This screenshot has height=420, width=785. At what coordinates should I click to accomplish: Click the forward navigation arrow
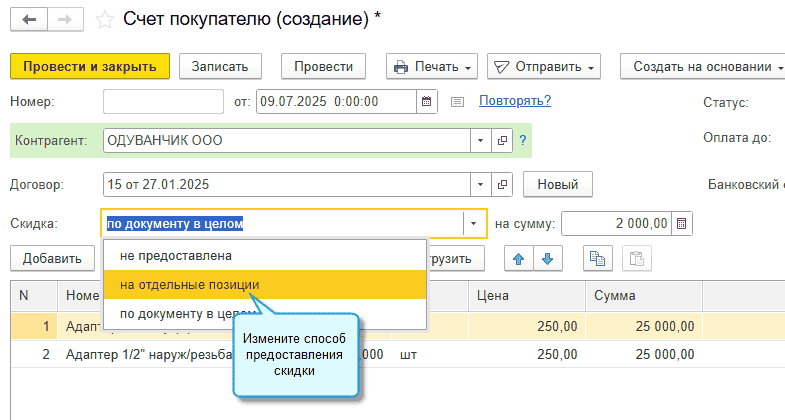click(x=65, y=19)
